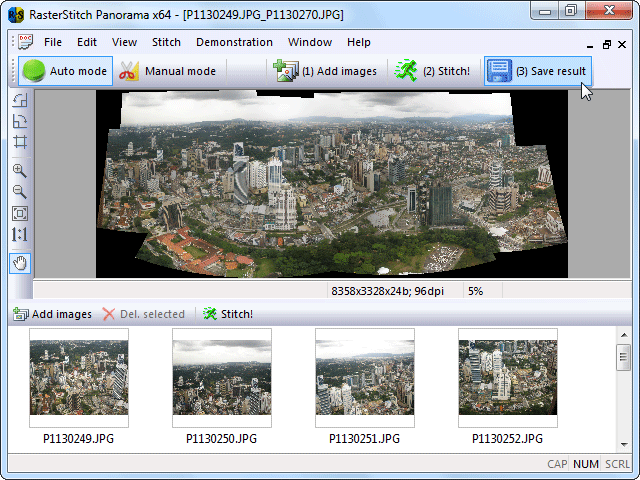
Task: Switch to Manual mode
Action: (x=167, y=71)
